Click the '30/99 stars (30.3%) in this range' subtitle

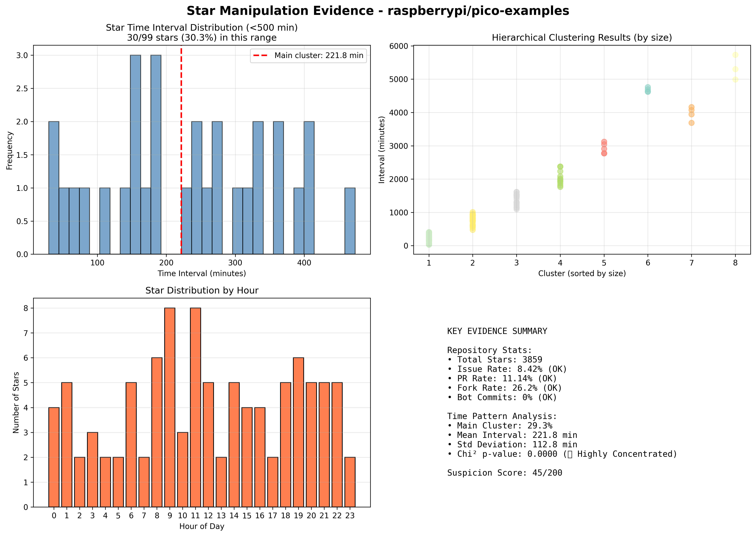coord(202,38)
